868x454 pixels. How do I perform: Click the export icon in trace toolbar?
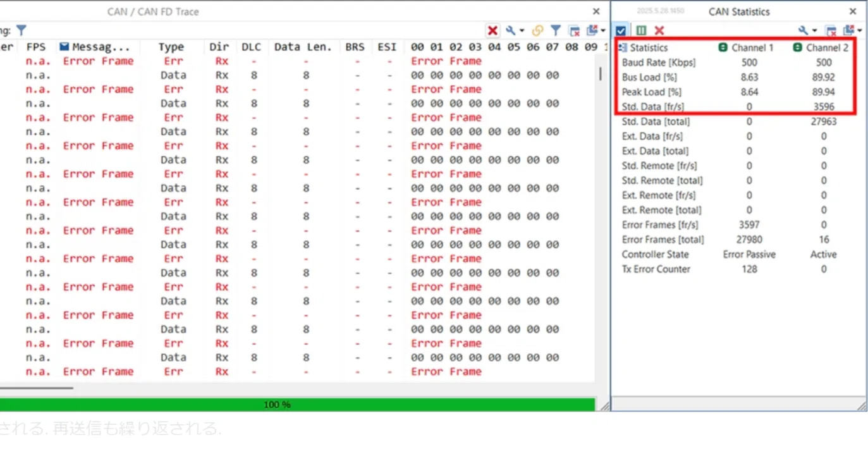tap(592, 30)
